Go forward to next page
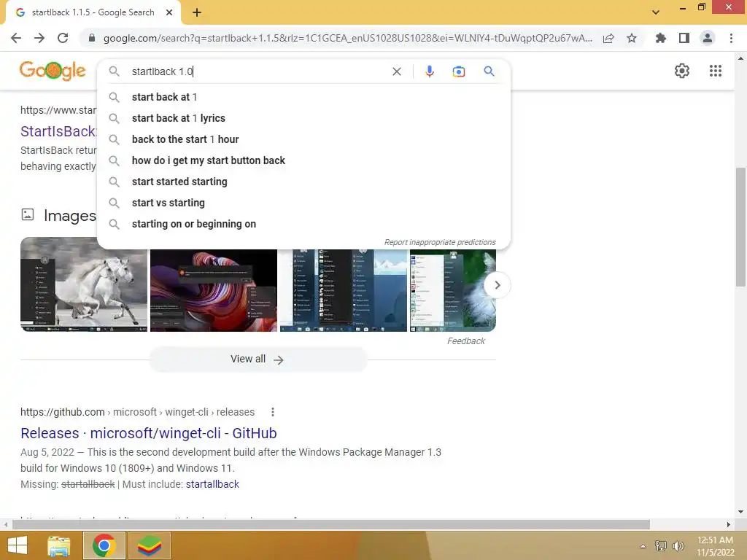The image size is (747, 560). tap(39, 38)
